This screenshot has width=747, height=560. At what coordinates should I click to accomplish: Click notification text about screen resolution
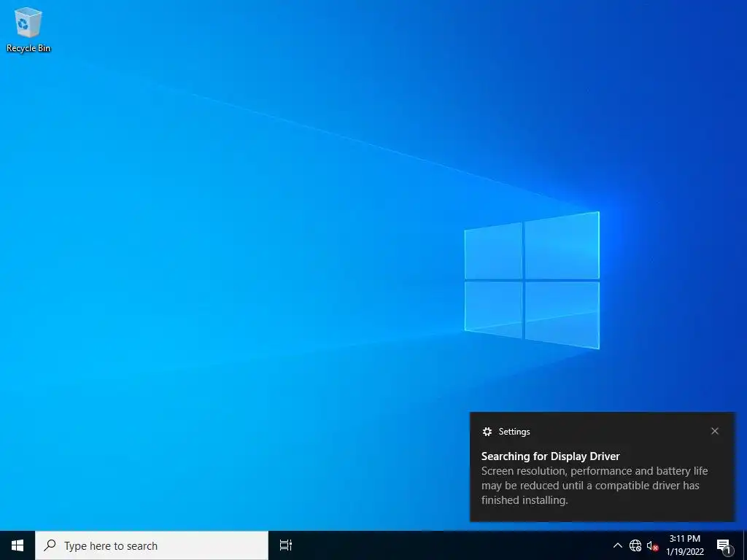click(x=594, y=485)
